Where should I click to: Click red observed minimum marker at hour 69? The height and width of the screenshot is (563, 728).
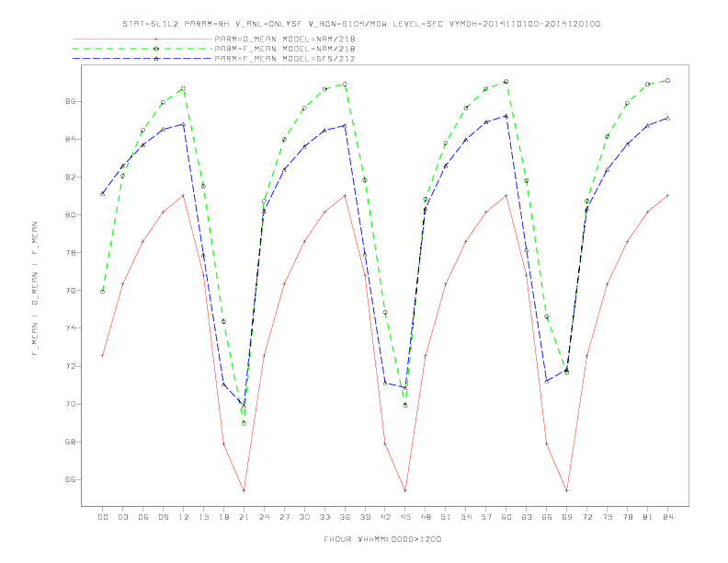coord(567,490)
